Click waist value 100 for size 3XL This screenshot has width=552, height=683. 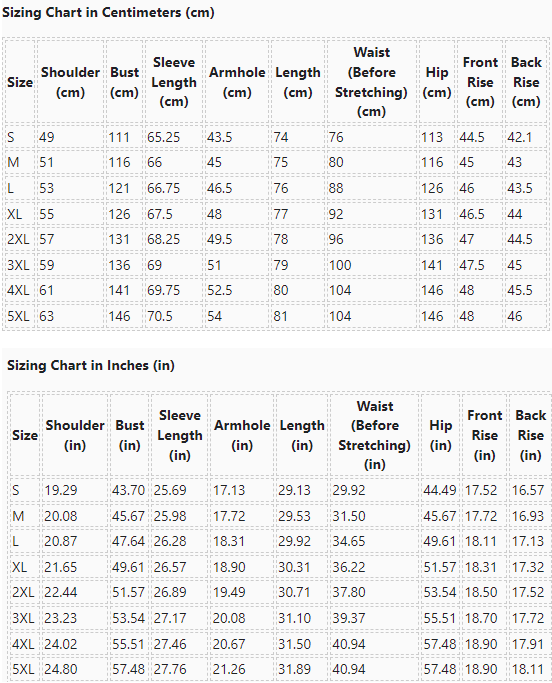tap(340, 265)
